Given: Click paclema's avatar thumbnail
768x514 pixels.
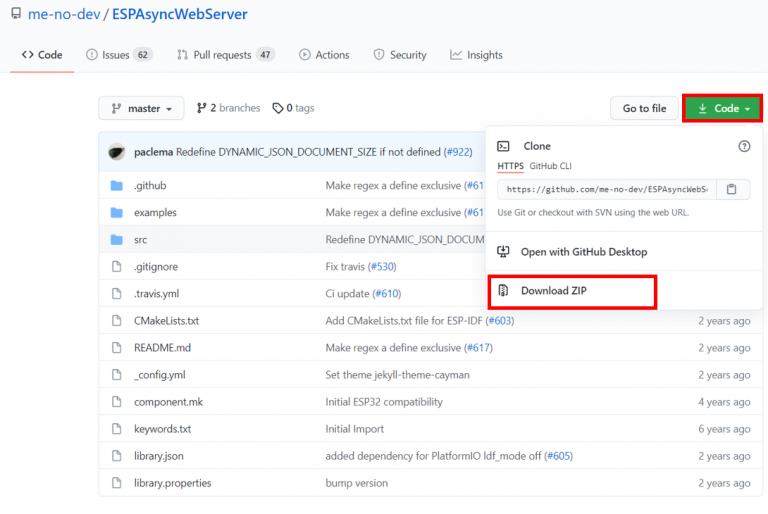Looking at the screenshot, I should (x=117, y=152).
